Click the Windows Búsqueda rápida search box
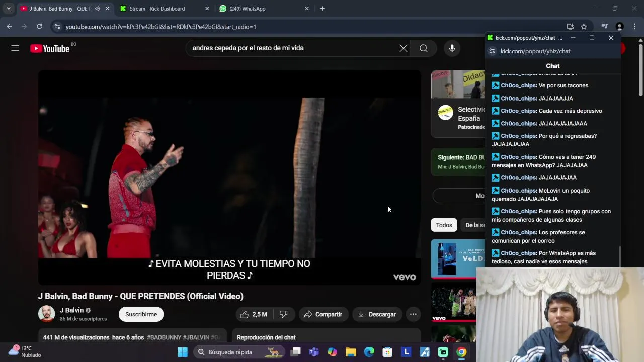Image resolution: width=644 pixels, height=362 pixels. coord(238,352)
